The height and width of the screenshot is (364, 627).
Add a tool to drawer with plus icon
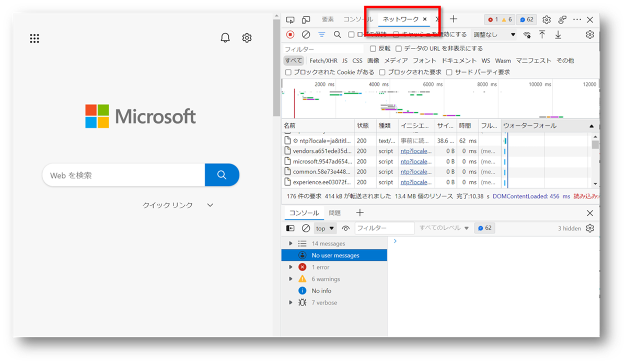coord(359,213)
